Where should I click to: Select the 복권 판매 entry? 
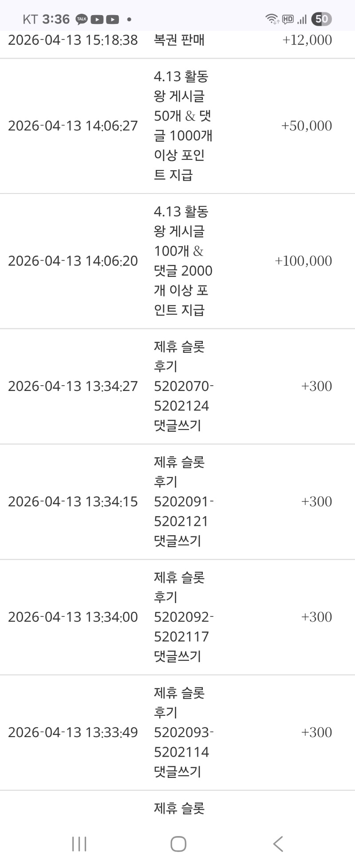click(x=179, y=40)
